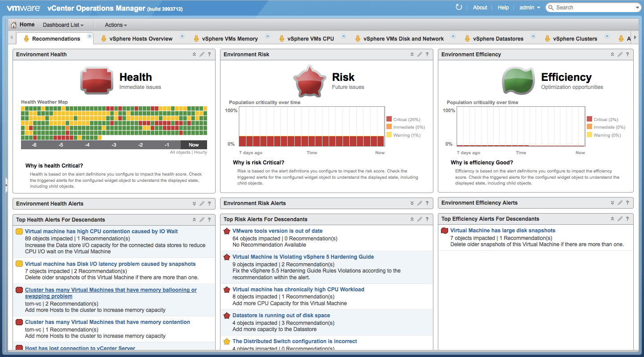Select the 'Now' column in Health Weather Map
Image resolution: width=644 pixels, height=357 pixels.
(194, 145)
